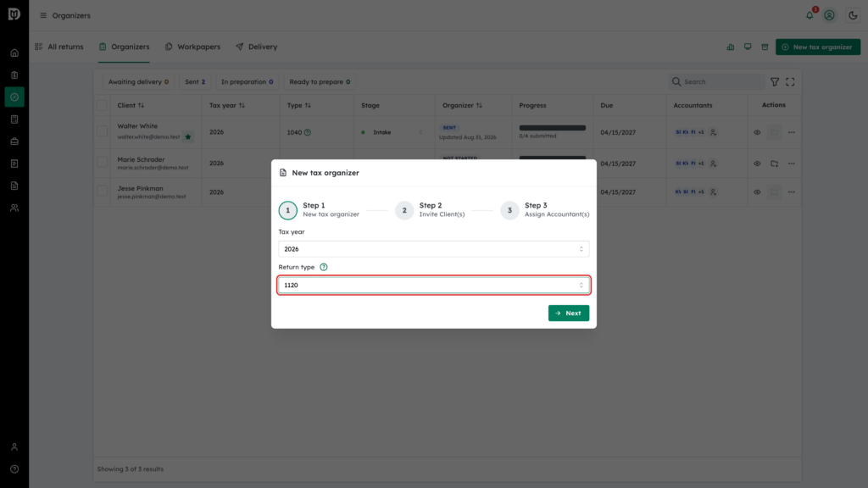Click Marie Schrader's progress bar
868x488 pixels.
(553, 158)
